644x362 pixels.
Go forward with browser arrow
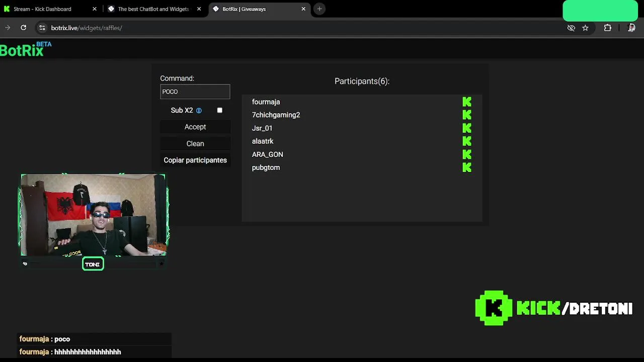(x=7, y=28)
